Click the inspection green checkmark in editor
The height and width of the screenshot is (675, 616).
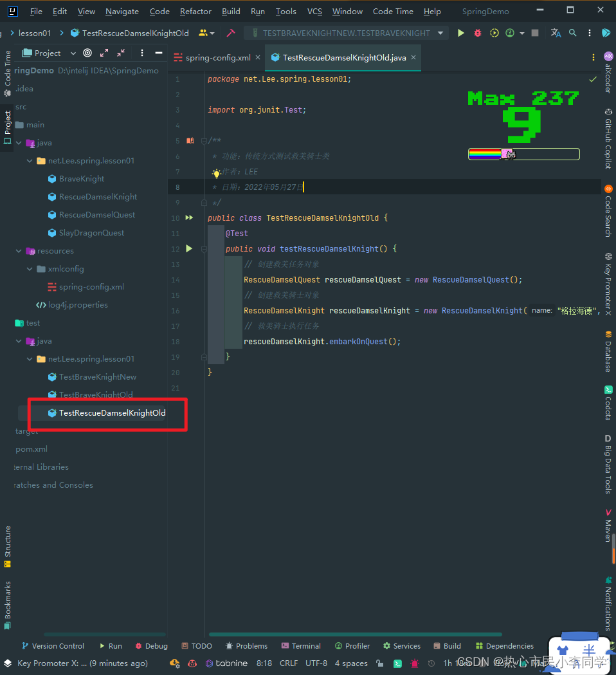point(593,79)
